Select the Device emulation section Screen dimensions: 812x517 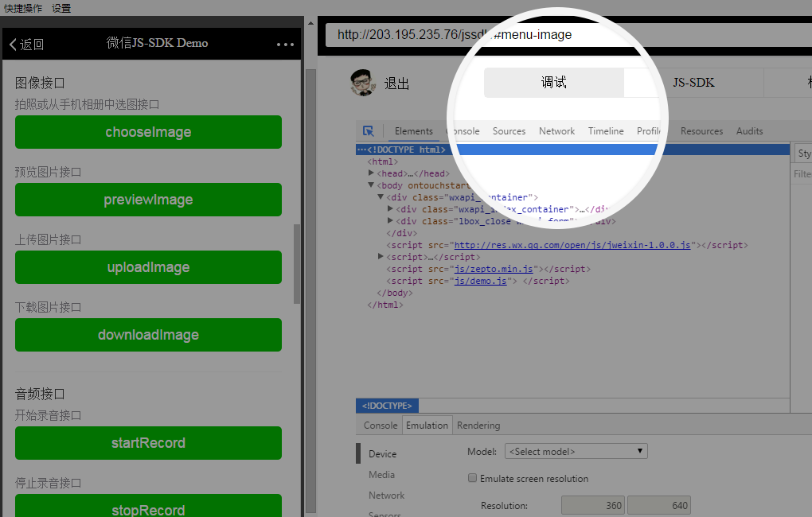[x=383, y=454]
